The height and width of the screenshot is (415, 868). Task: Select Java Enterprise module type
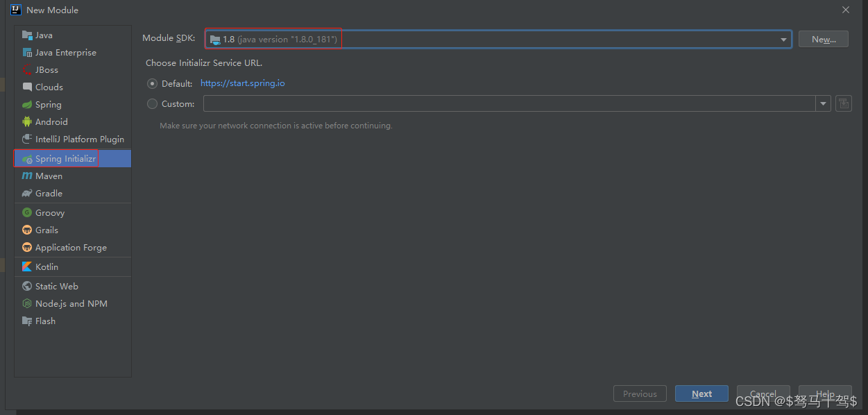(x=73, y=52)
